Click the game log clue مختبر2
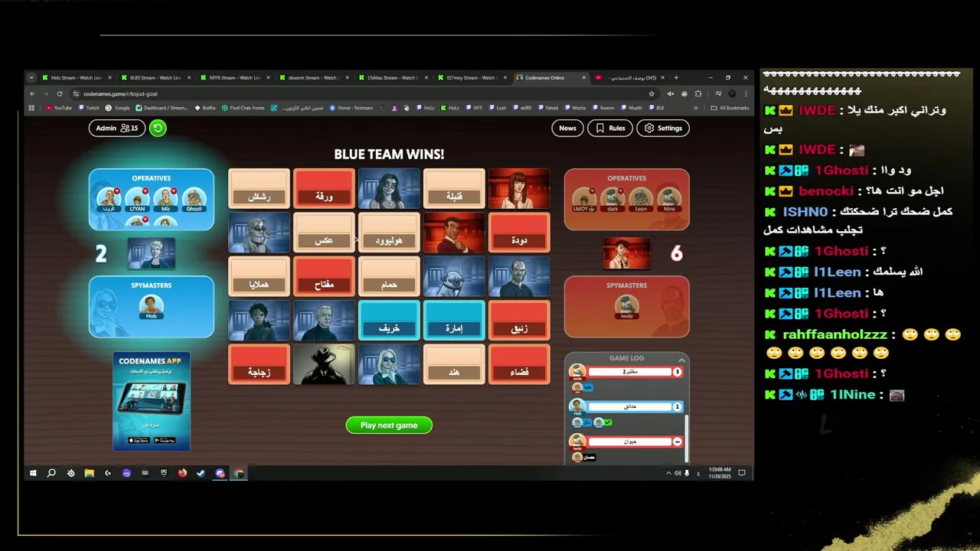The height and width of the screenshot is (551, 980). [x=629, y=372]
